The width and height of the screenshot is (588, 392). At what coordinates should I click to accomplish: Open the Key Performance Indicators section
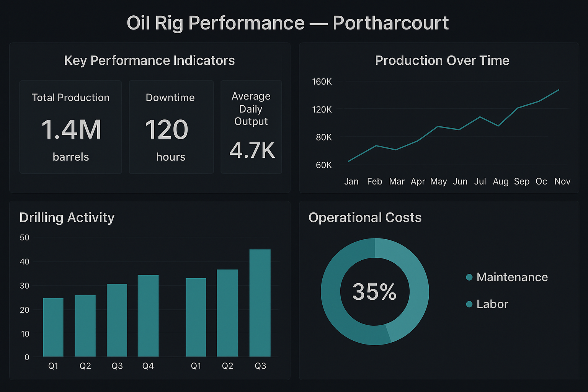coord(149,60)
